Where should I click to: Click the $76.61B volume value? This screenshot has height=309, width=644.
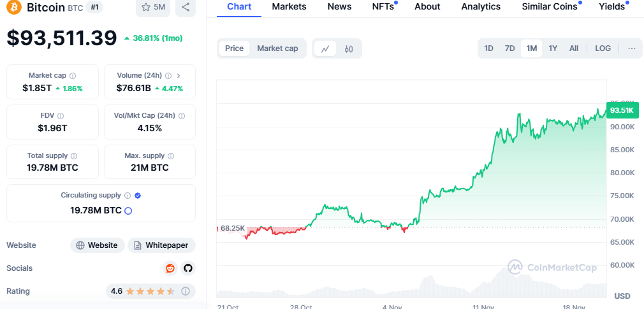[134, 88]
